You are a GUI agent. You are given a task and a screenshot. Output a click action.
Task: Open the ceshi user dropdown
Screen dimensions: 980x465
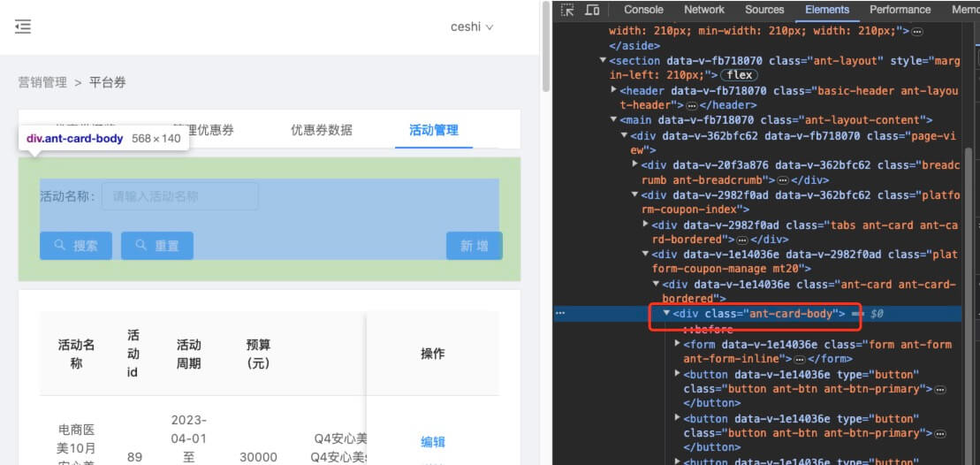pyautogui.click(x=472, y=27)
